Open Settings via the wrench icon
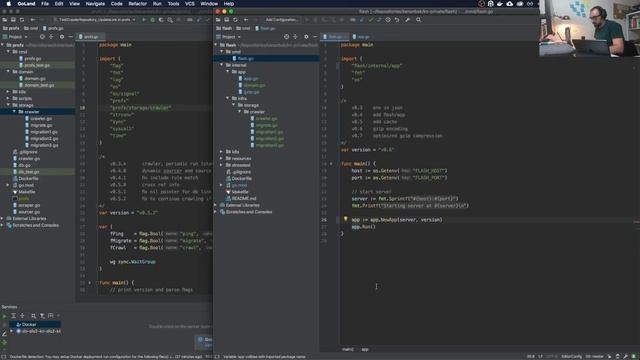 click(407, 20)
